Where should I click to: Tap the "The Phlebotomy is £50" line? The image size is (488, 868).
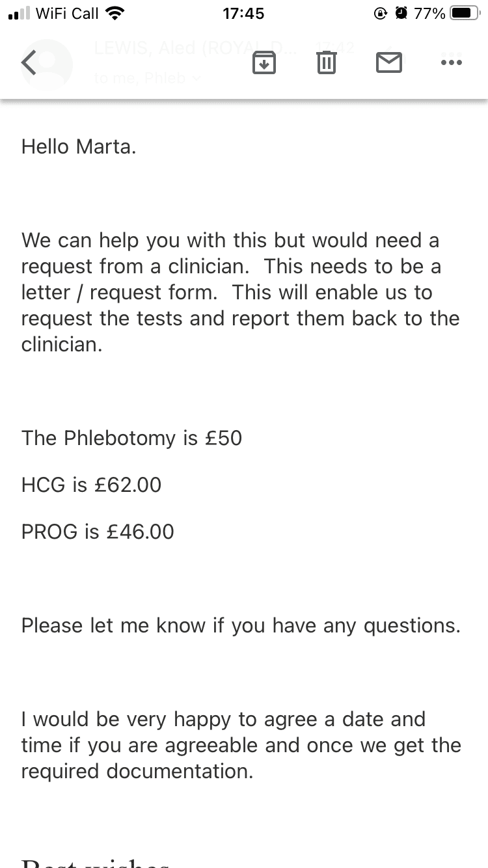coord(131,438)
